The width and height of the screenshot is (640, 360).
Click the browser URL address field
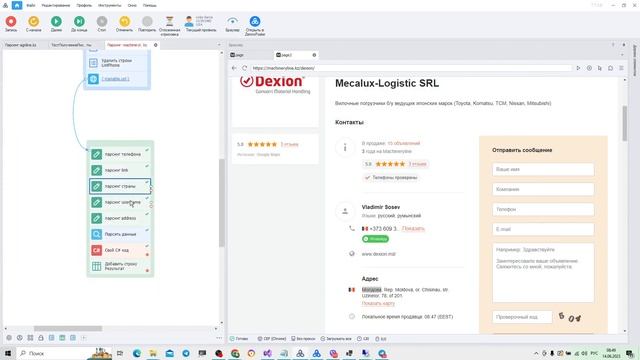point(410,68)
